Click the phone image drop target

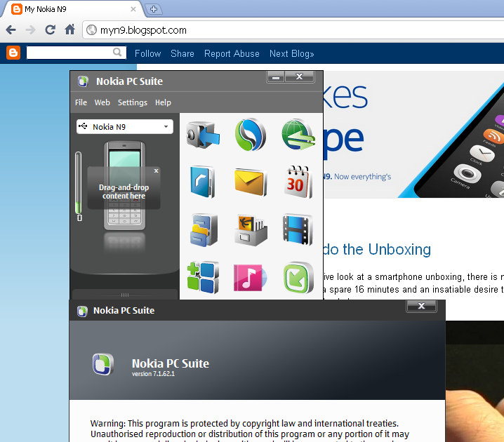[x=124, y=186]
